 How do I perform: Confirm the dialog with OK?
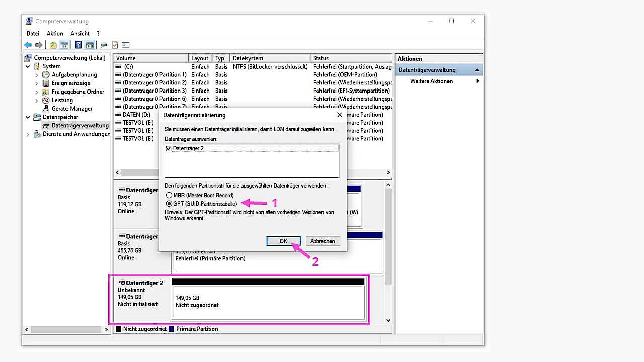tap(283, 241)
